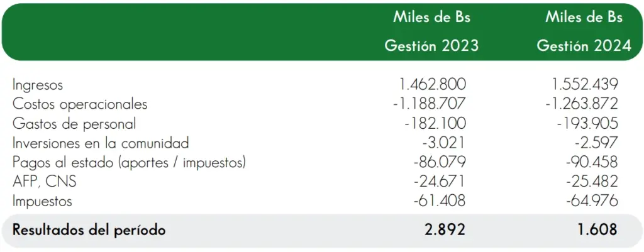Click the Resultados del período label
Image resolution: width=644 pixels, height=252 pixels.
tap(89, 230)
